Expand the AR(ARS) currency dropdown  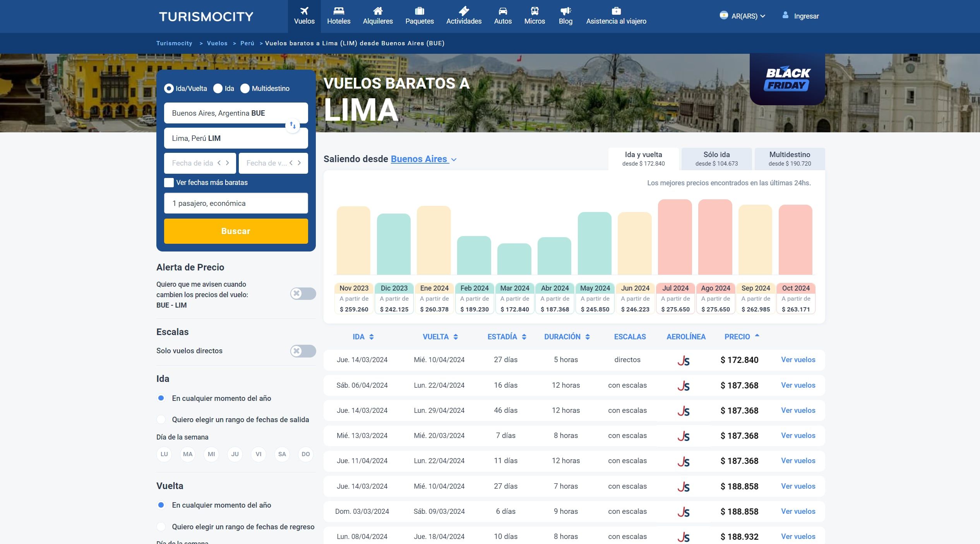pos(744,16)
